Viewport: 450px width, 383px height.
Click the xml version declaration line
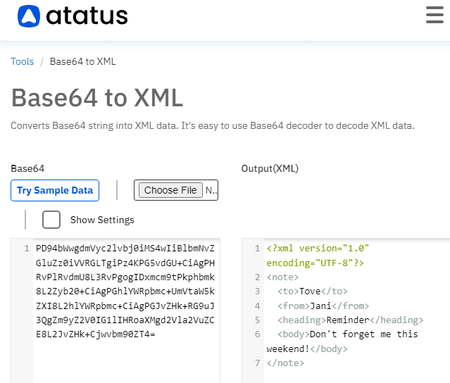(318, 256)
